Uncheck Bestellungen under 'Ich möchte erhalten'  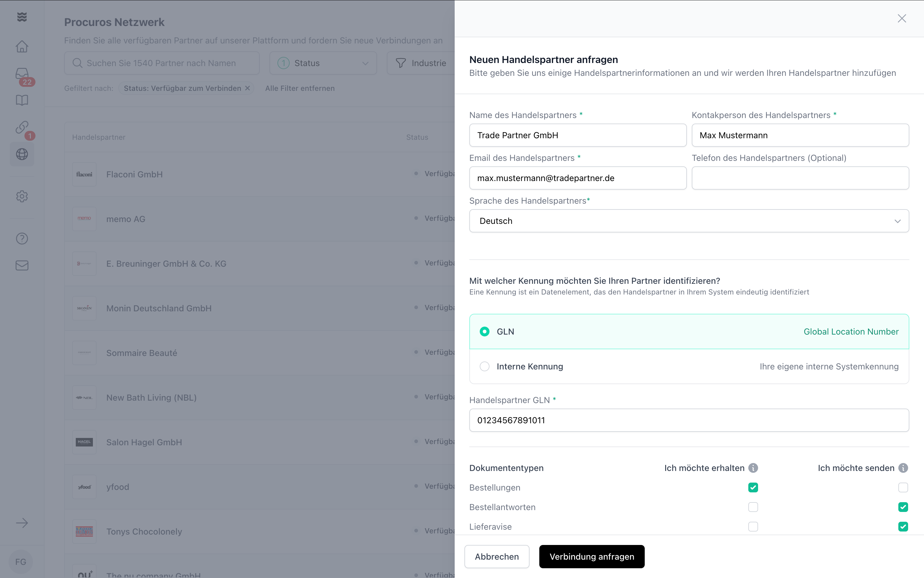pos(753,487)
